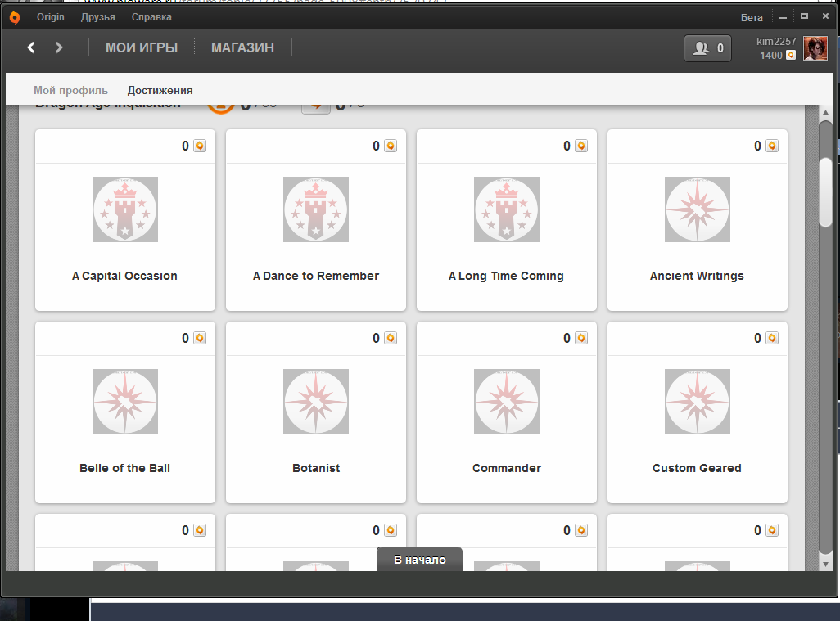The image size is (840, 621).
Task: Click Commander achievement badge
Action: [507, 402]
